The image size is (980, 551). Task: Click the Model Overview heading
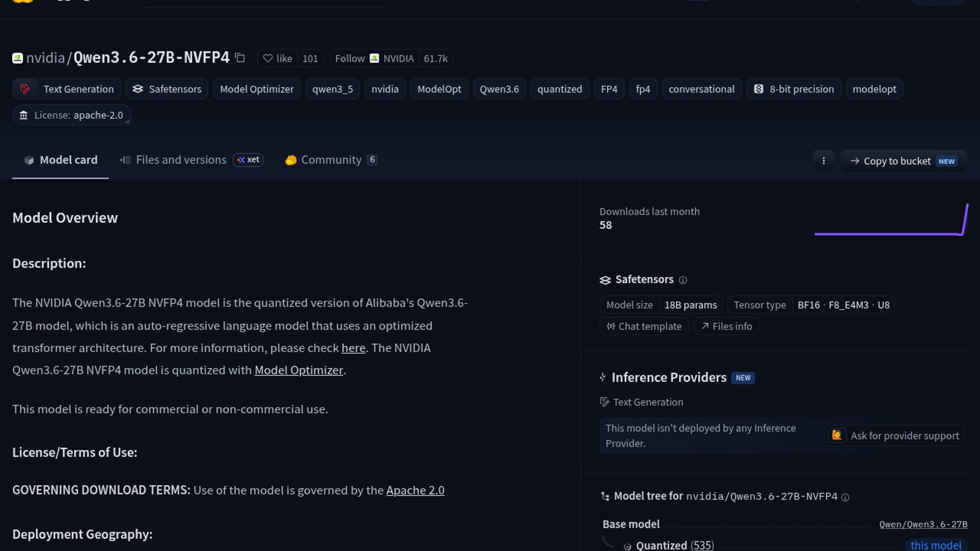click(65, 218)
